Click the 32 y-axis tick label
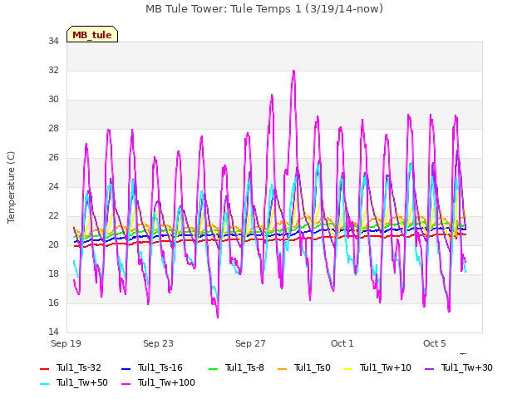Screen dimensions: 532x399 point(53,70)
